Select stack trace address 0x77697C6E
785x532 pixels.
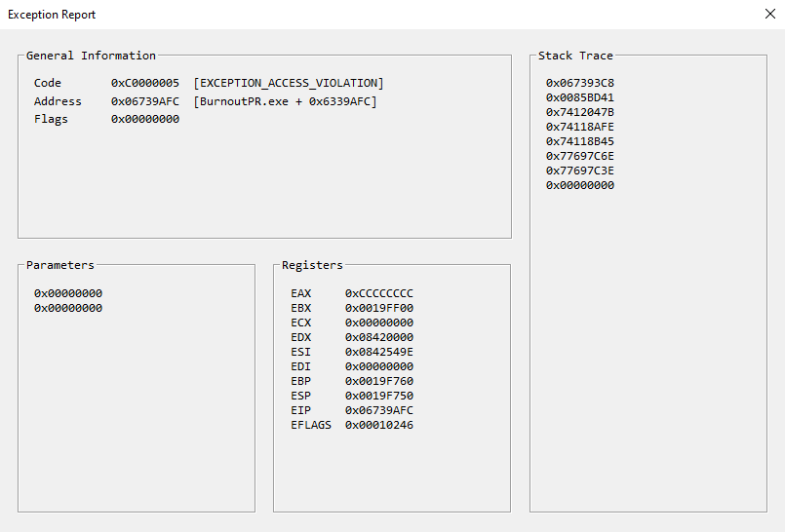pos(579,157)
